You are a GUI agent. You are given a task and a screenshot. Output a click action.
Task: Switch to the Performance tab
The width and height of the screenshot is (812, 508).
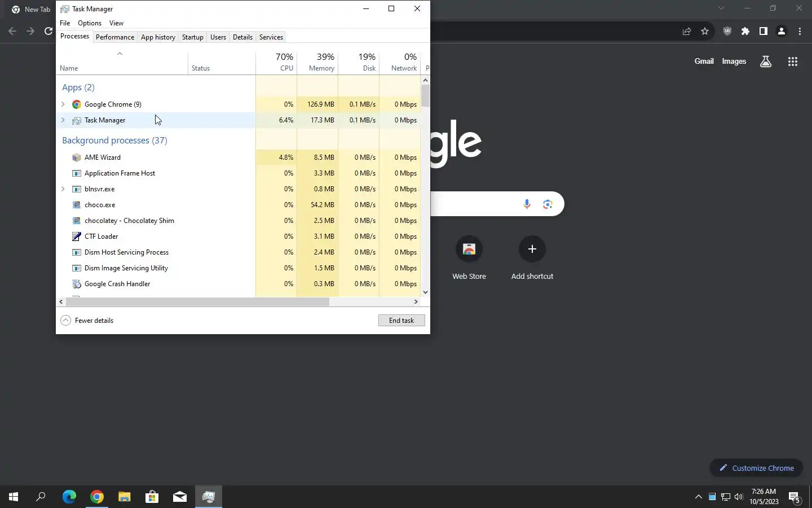click(115, 37)
